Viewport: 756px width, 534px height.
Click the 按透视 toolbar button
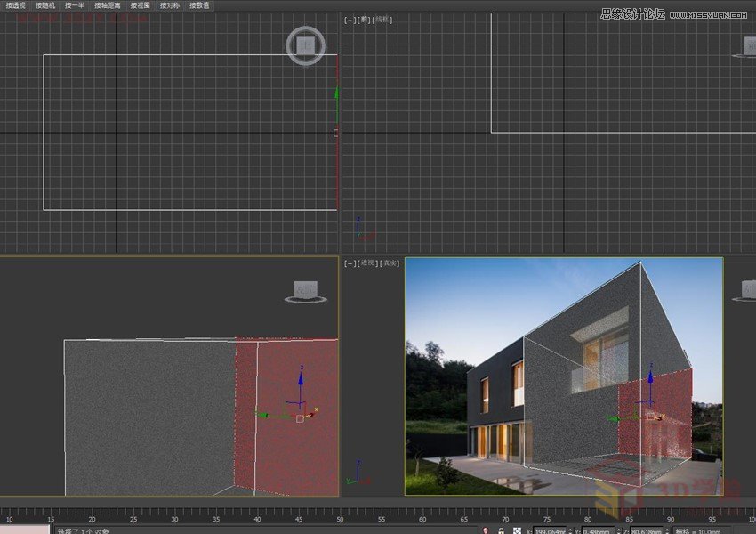13,4
